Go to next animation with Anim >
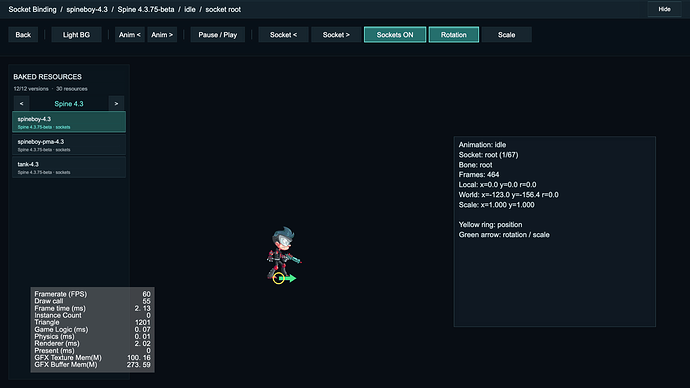Image resolution: width=690 pixels, height=388 pixels. [162, 35]
